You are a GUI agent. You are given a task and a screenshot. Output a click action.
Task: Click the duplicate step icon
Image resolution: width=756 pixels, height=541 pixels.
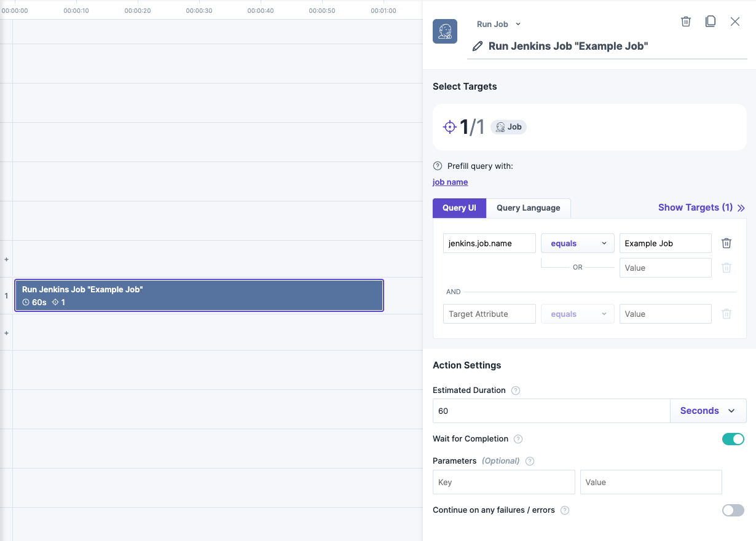click(x=710, y=22)
